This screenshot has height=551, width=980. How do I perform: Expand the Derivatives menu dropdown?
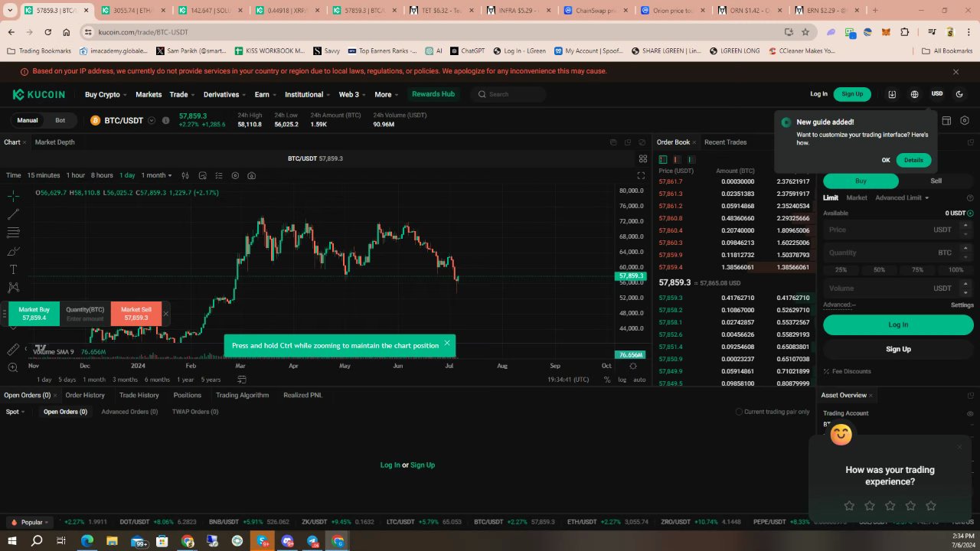[224, 95]
